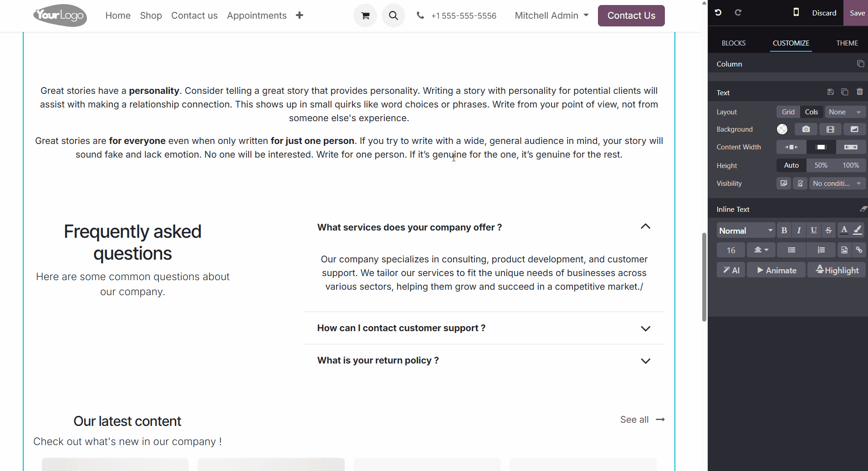868x471 pixels.
Task: Open the Normal text style dropdown
Action: click(745, 230)
